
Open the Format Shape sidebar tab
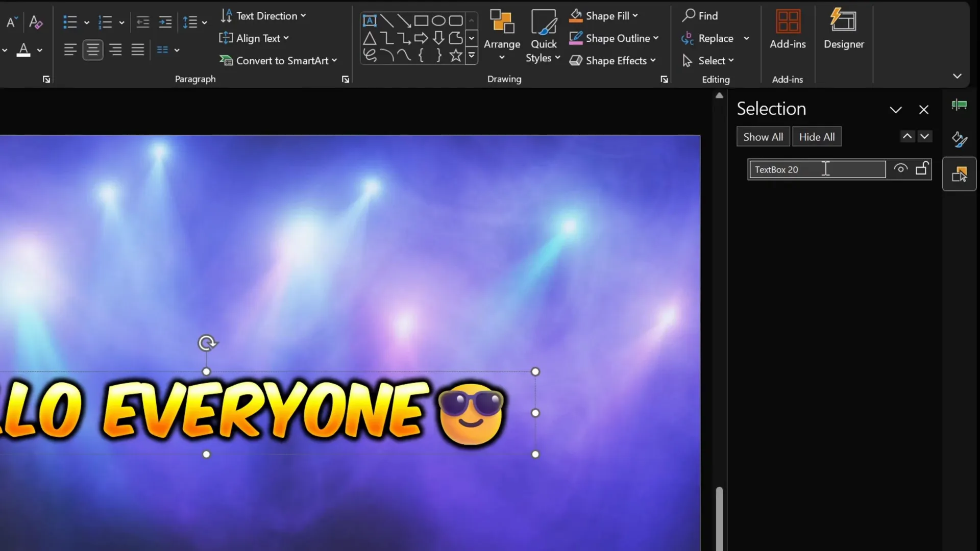[x=959, y=139]
